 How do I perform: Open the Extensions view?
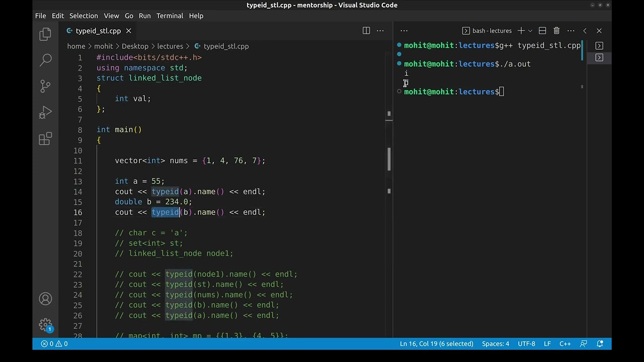45,139
